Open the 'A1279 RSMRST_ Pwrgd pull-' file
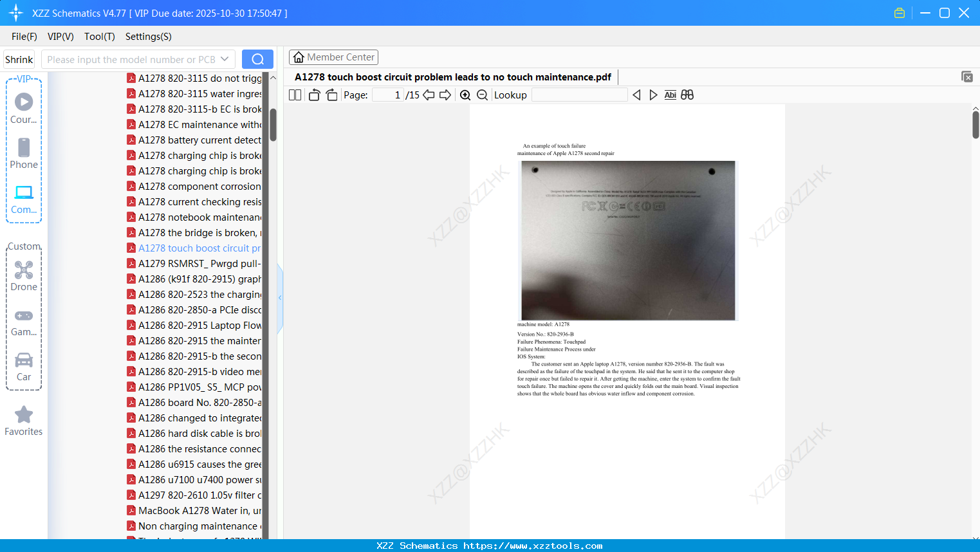The image size is (980, 552). [194, 264]
